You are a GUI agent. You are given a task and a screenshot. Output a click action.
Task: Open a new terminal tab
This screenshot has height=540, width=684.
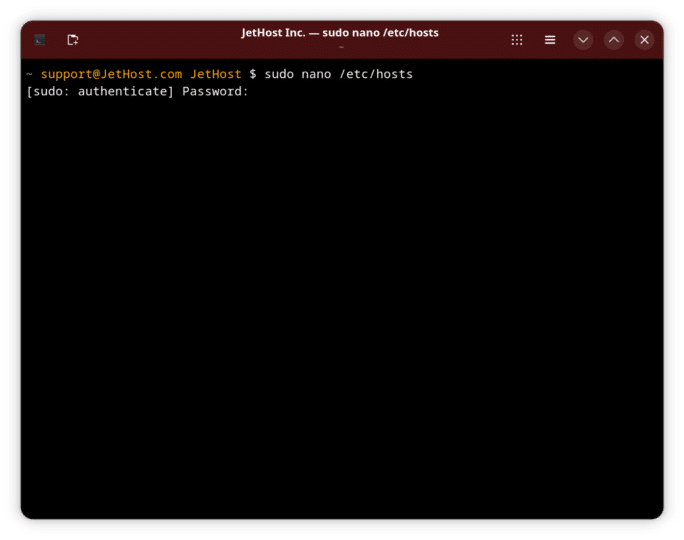point(73,40)
